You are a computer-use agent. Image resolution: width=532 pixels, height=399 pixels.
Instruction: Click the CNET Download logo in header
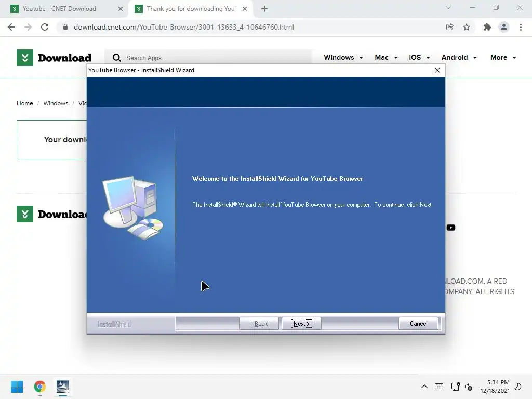[54, 58]
